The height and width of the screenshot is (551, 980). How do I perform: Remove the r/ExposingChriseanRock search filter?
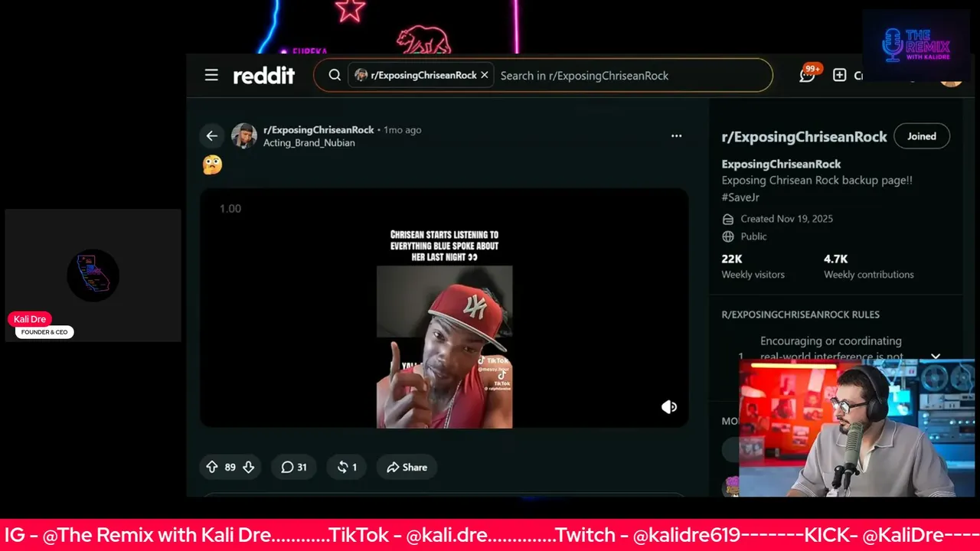(x=485, y=75)
